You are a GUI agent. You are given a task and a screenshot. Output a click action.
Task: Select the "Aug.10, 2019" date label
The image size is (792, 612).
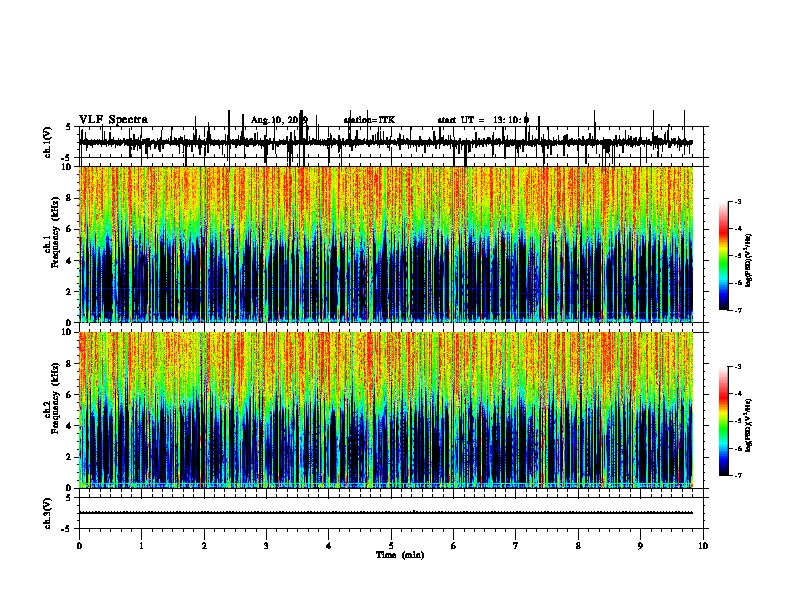click(x=279, y=120)
